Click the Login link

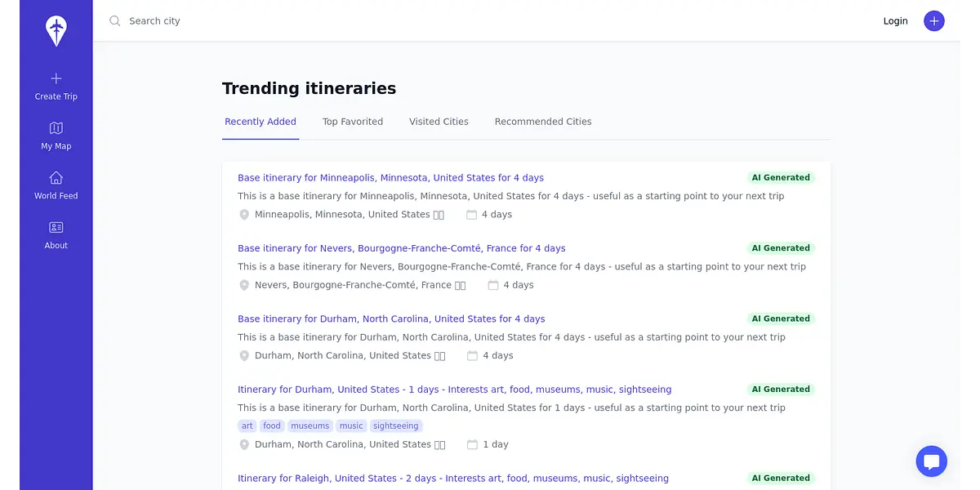pyautogui.click(x=895, y=21)
